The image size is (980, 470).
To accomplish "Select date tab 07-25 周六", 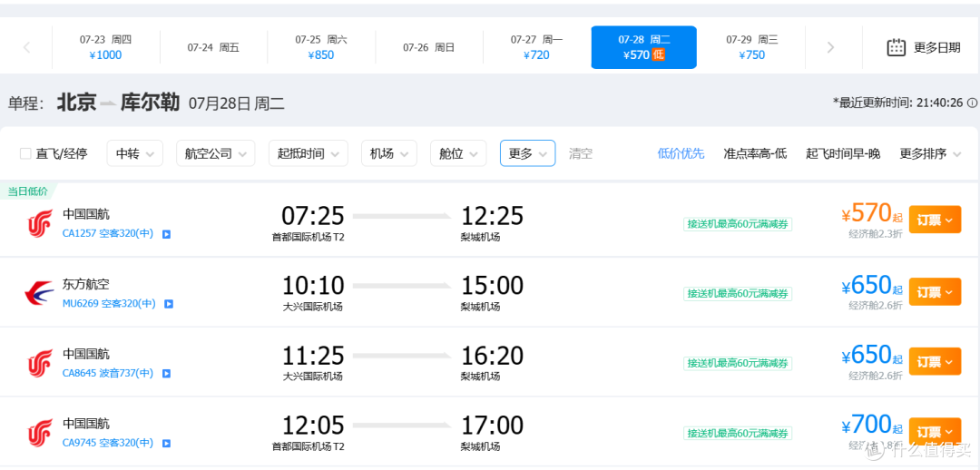I will pos(321,47).
